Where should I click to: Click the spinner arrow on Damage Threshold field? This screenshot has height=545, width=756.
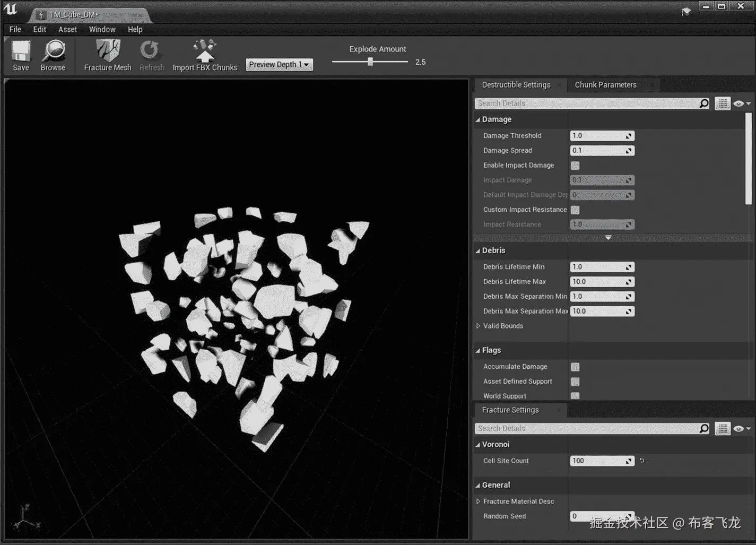[x=629, y=136]
